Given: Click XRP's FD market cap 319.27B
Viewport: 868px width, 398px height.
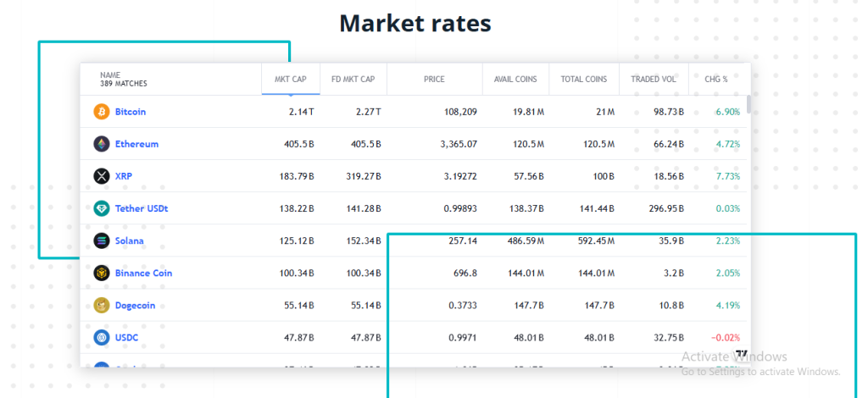Looking at the screenshot, I should [364, 176].
